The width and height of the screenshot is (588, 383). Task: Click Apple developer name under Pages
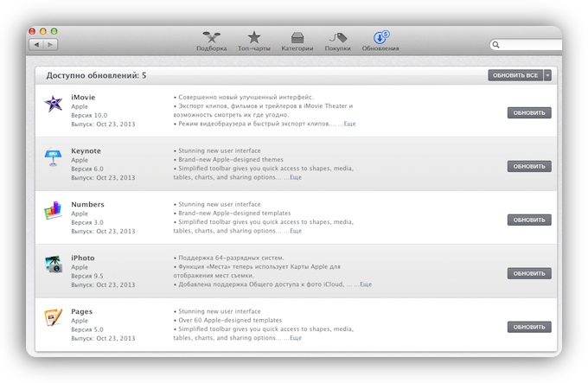click(x=80, y=321)
